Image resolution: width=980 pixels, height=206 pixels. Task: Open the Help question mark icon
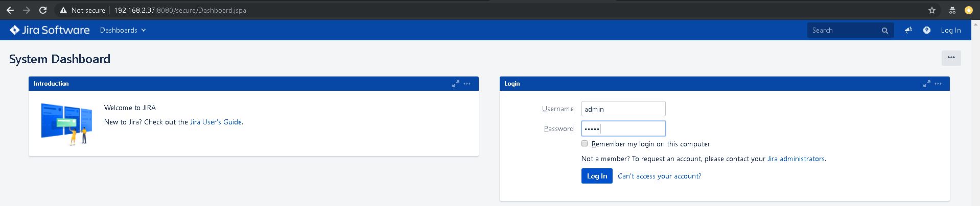(926, 30)
